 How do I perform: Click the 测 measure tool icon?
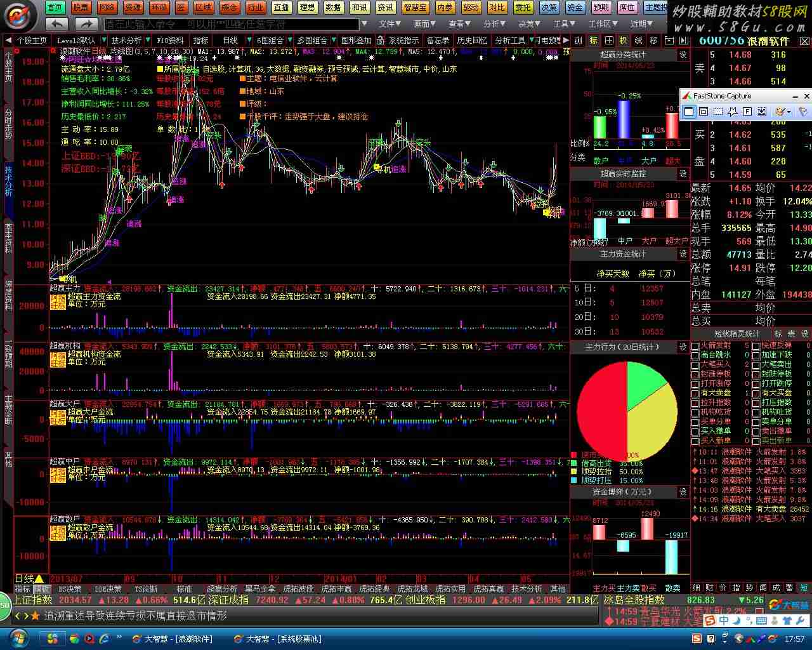coord(578,40)
